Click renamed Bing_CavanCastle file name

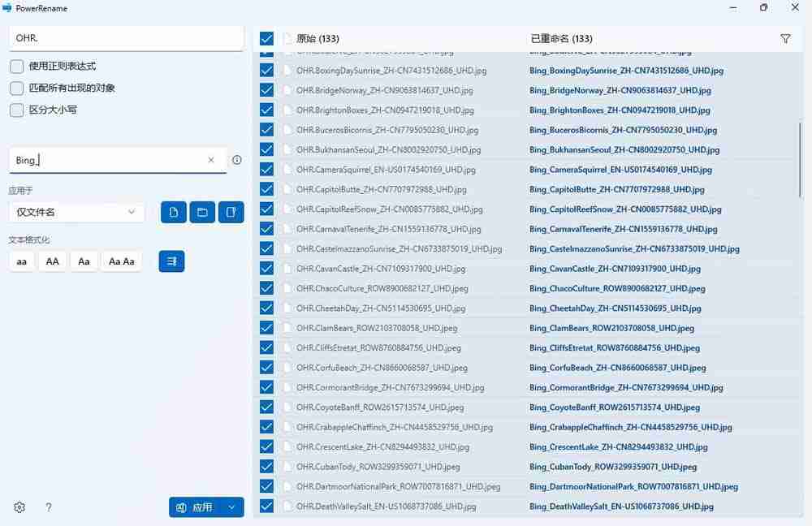[615, 269]
